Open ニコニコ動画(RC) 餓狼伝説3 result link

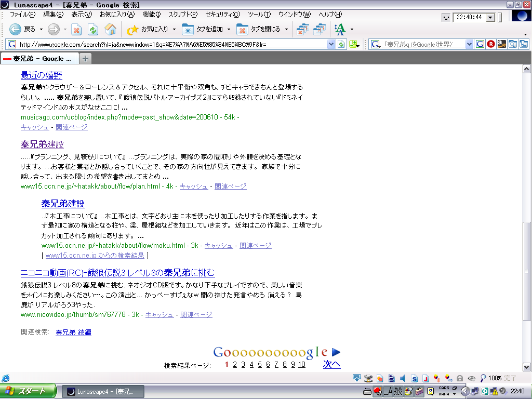[x=118, y=273]
